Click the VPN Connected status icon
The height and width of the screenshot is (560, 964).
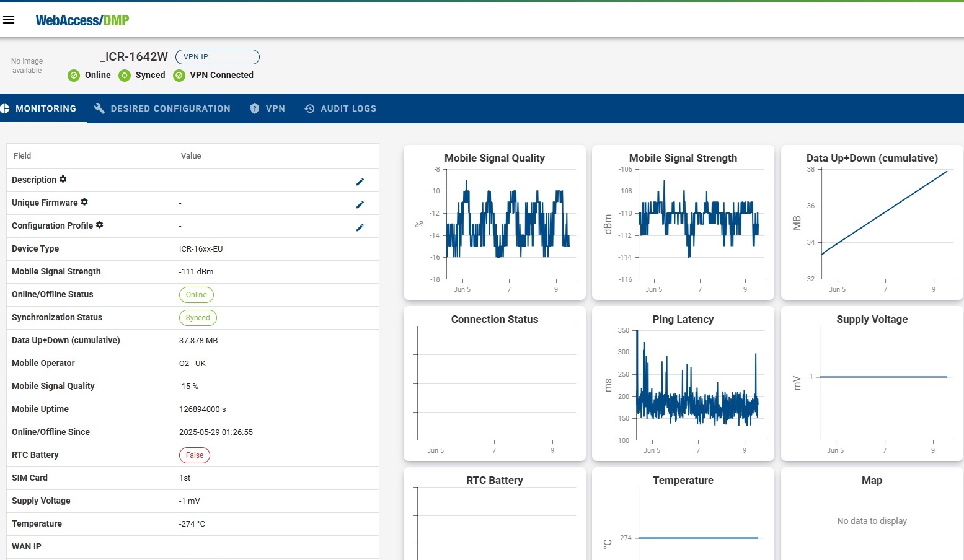179,76
